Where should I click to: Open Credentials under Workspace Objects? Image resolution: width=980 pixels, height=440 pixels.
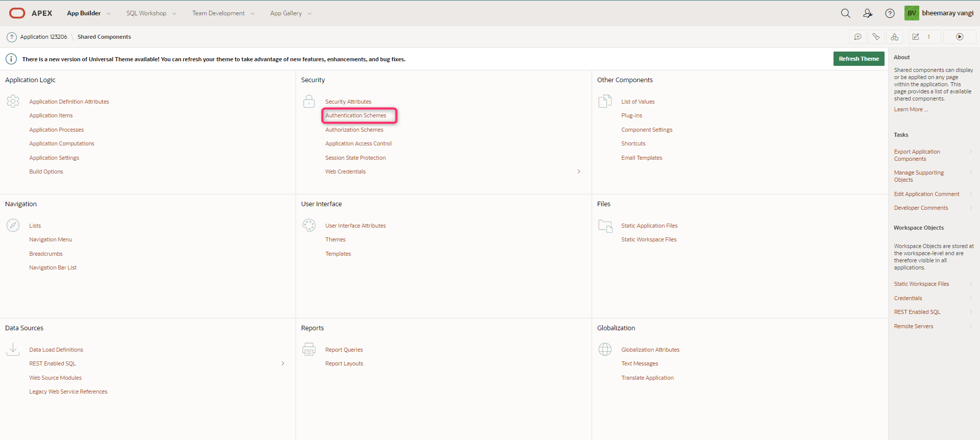coord(908,298)
